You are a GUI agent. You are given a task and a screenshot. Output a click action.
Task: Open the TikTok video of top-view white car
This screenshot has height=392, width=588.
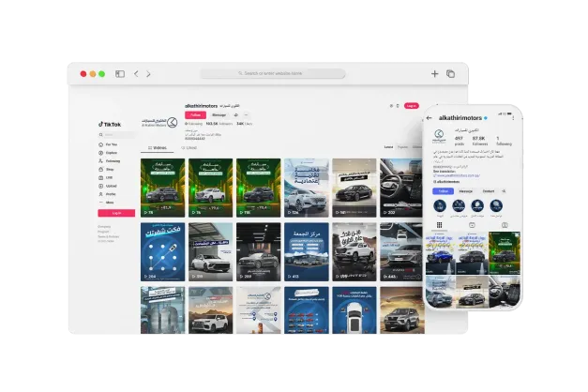[354, 310]
